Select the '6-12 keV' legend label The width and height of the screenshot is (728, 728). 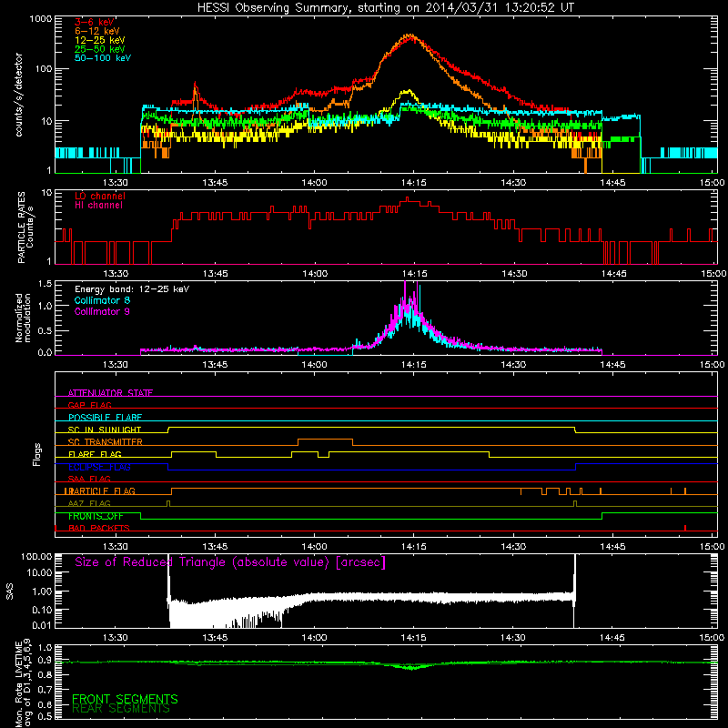97,31
